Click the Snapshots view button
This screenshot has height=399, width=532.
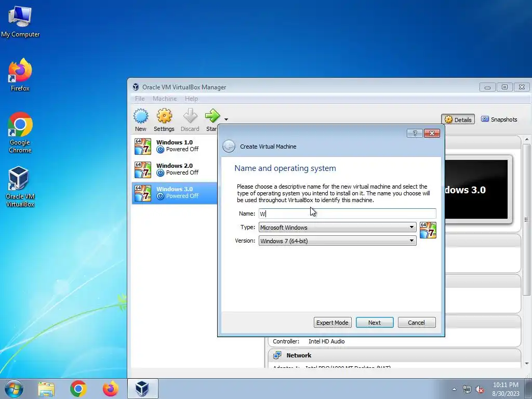coord(499,119)
